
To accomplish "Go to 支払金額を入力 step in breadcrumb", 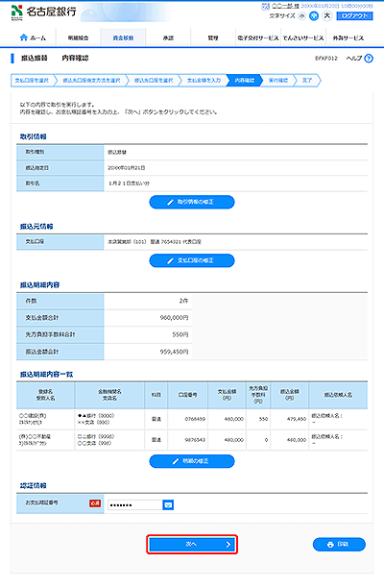I will click(x=204, y=81).
